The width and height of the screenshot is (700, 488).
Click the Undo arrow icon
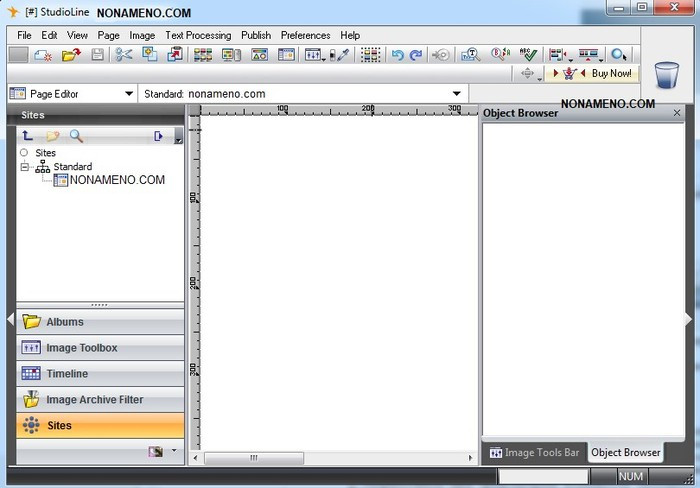click(x=397, y=55)
